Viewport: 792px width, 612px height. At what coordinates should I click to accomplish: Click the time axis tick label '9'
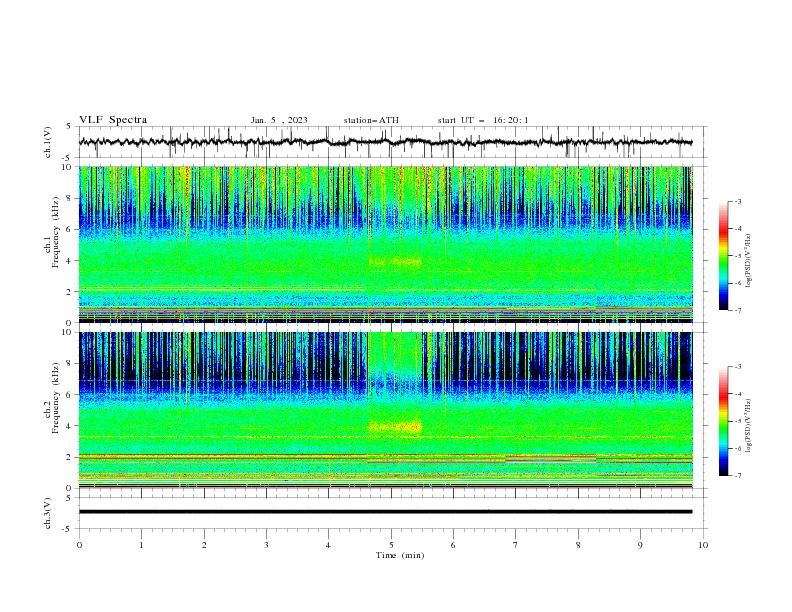pos(640,545)
